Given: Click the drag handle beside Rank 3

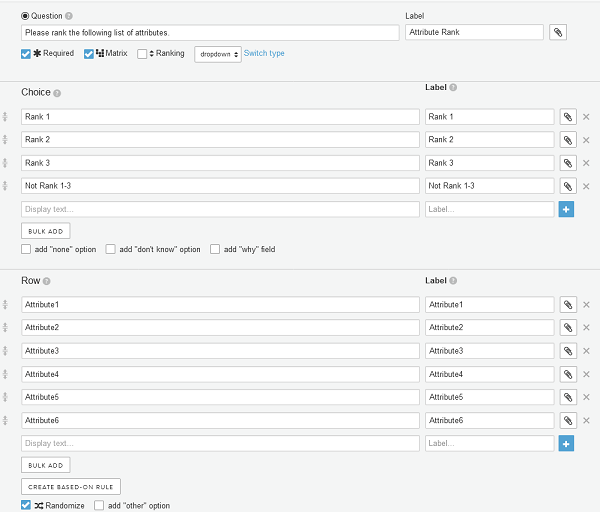Looking at the screenshot, I should click(x=5, y=163).
